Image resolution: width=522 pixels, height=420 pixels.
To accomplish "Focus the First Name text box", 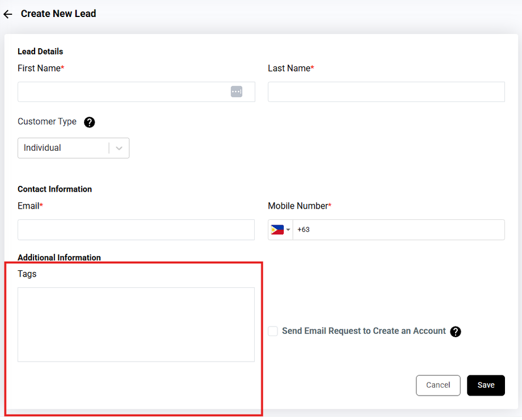I will click(x=122, y=92).
